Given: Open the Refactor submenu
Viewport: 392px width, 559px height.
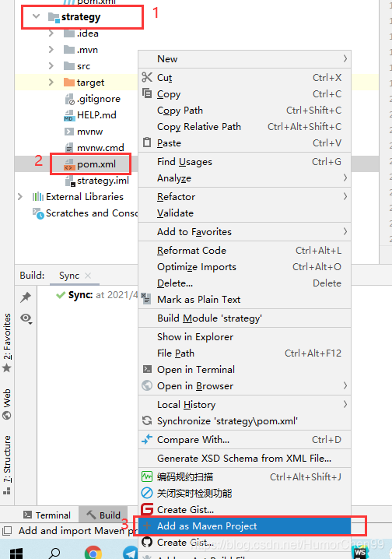Looking at the screenshot, I should (x=244, y=196).
